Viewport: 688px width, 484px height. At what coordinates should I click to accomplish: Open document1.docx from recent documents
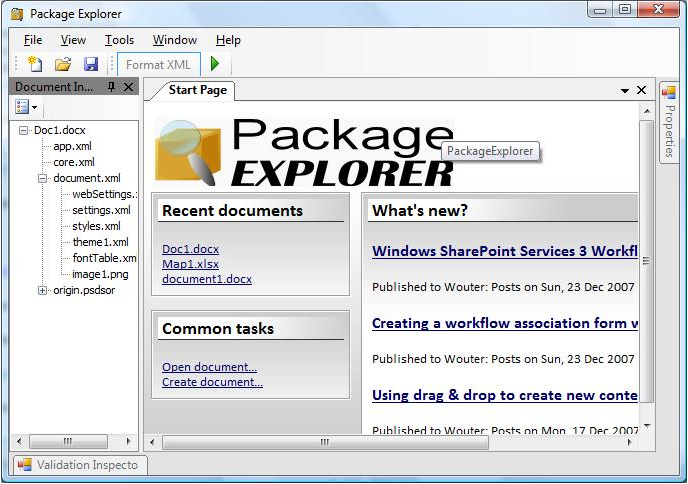click(207, 279)
